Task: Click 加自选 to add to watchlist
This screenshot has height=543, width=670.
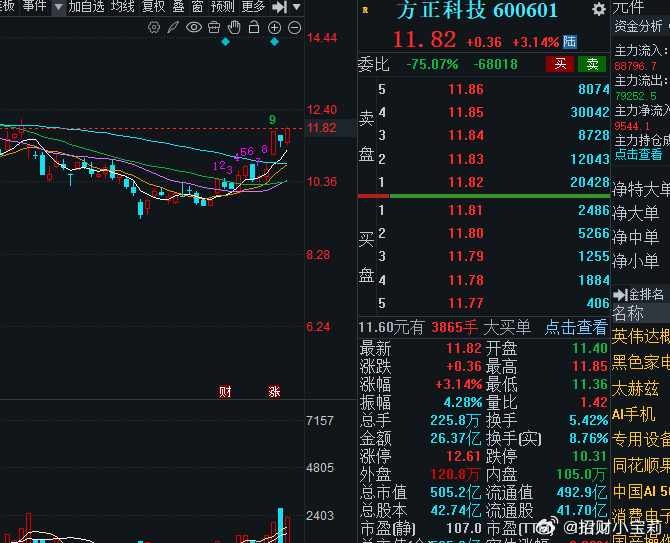Action: coord(86,6)
